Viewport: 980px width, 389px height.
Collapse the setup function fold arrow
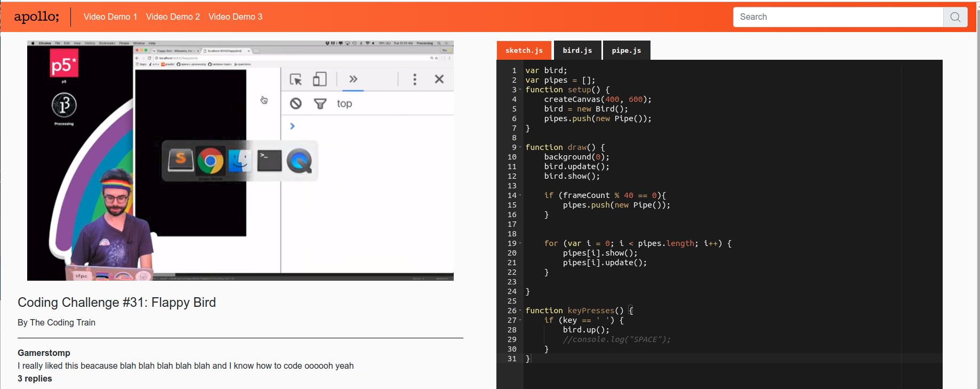(x=520, y=90)
